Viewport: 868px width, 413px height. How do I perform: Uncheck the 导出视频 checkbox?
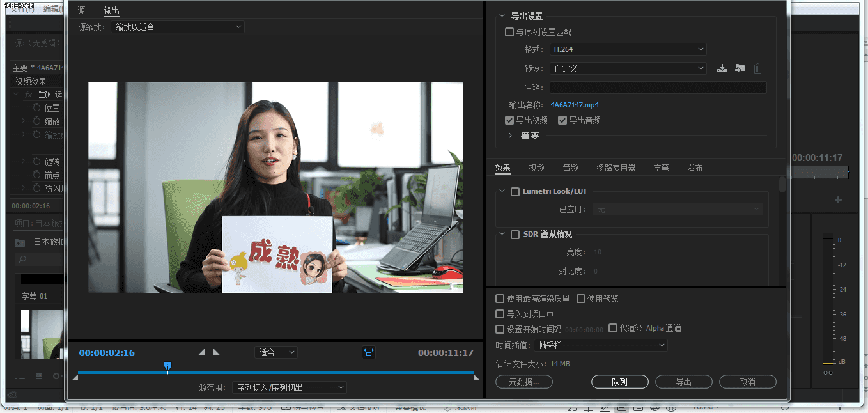pyautogui.click(x=509, y=120)
